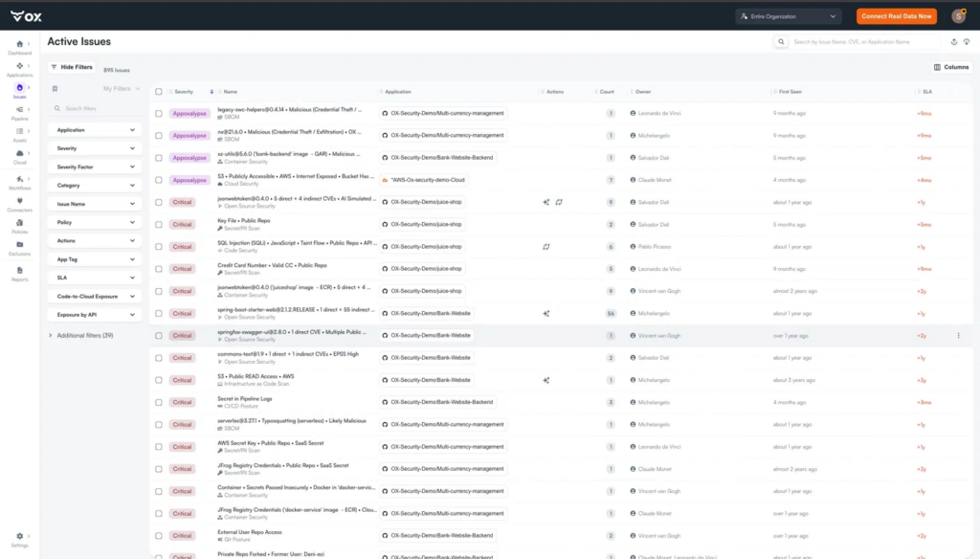Image resolution: width=980 pixels, height=559 pixels.
Task: Focus the issue search input field
Action: click(865, 42)
